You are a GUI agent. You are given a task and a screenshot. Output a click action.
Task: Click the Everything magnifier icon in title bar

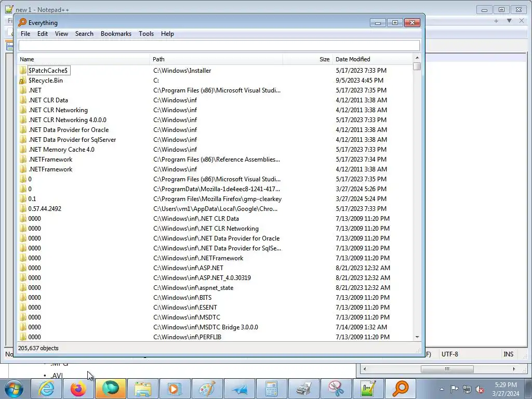[22, 22]
